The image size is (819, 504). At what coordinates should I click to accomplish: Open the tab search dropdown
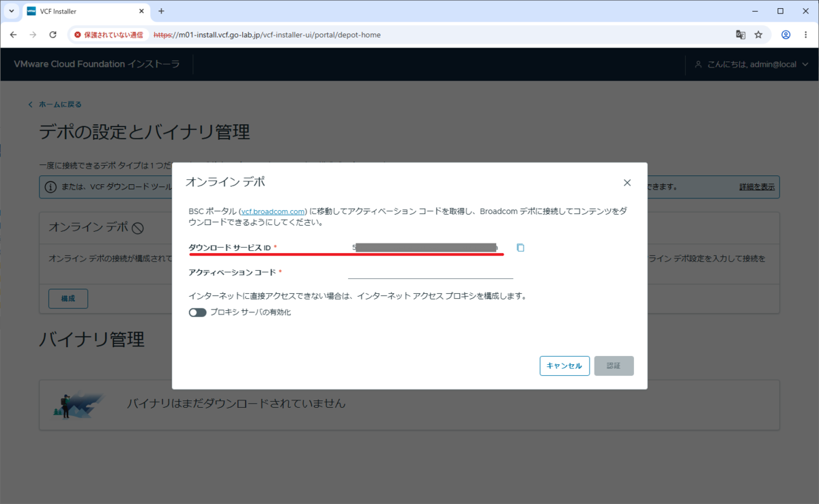point(11,12)
